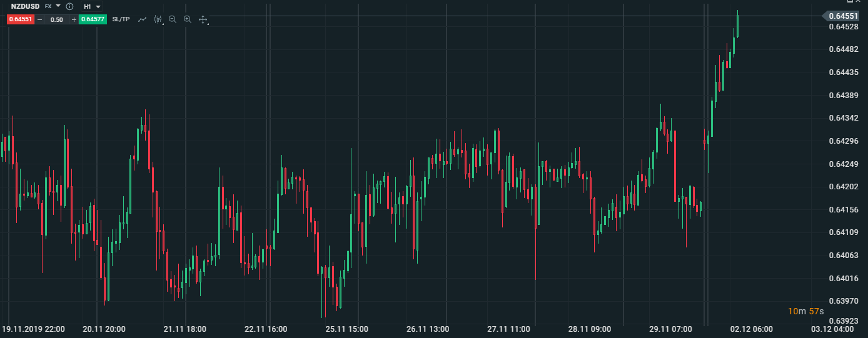
Task: Decrease trade volume with minus button
Action: tap(39, 19)
